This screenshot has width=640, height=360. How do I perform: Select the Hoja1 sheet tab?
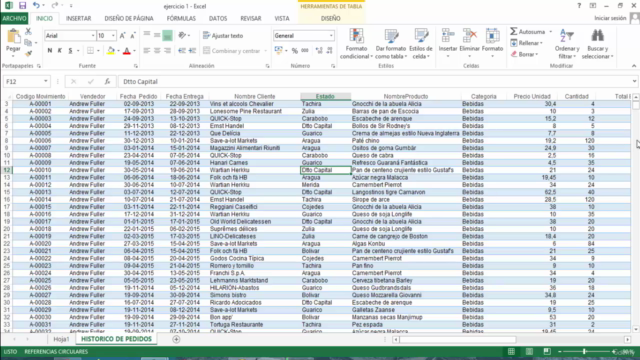click(61, 339)
